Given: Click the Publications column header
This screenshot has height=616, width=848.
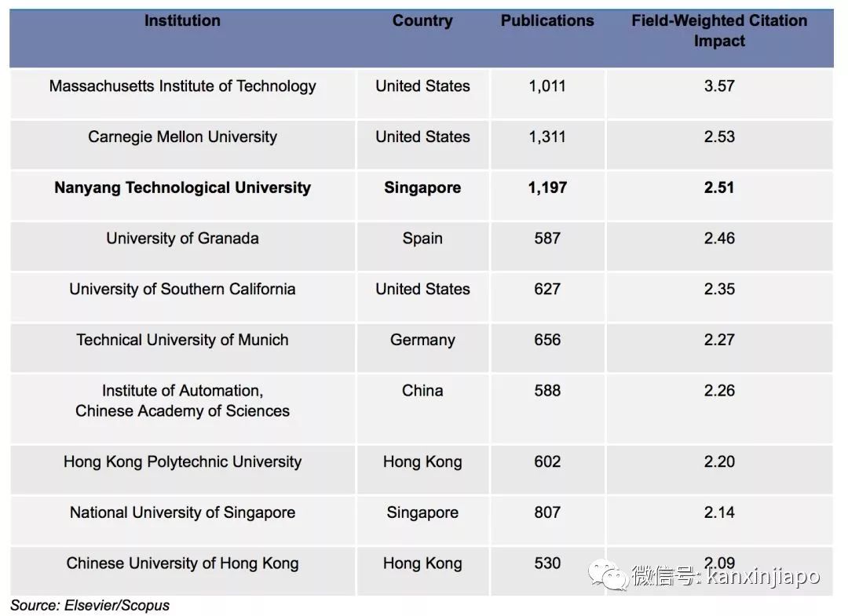Looking at the screenshot, I should [x=547, y=21].
